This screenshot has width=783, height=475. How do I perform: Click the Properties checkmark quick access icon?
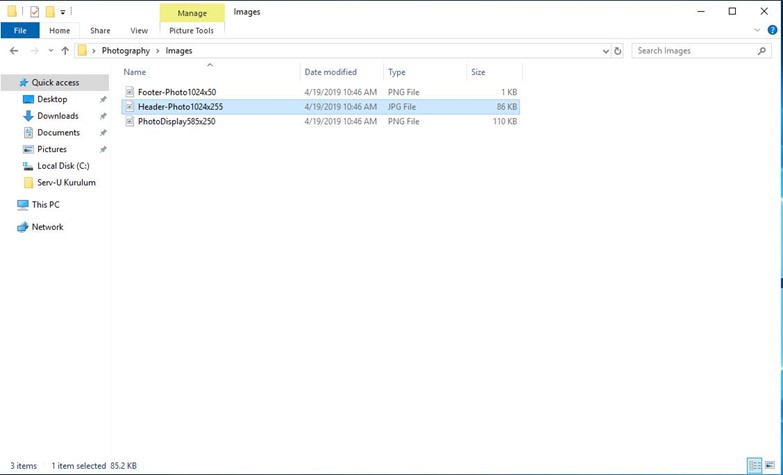(x=34, y=11)
